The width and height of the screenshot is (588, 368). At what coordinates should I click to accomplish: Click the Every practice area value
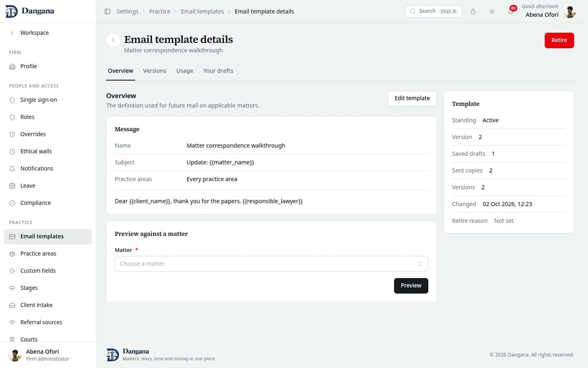pos(212,179)
